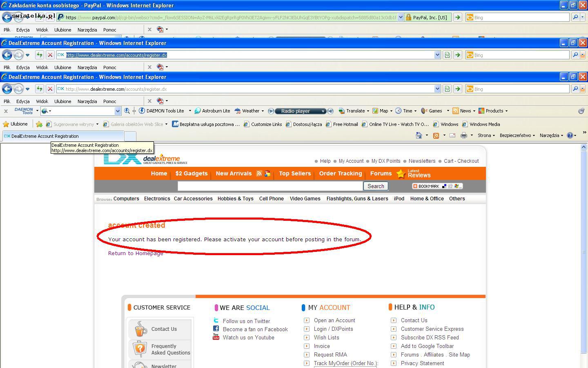Click the Home link in the DX orange navigation bar

(159, 173)
